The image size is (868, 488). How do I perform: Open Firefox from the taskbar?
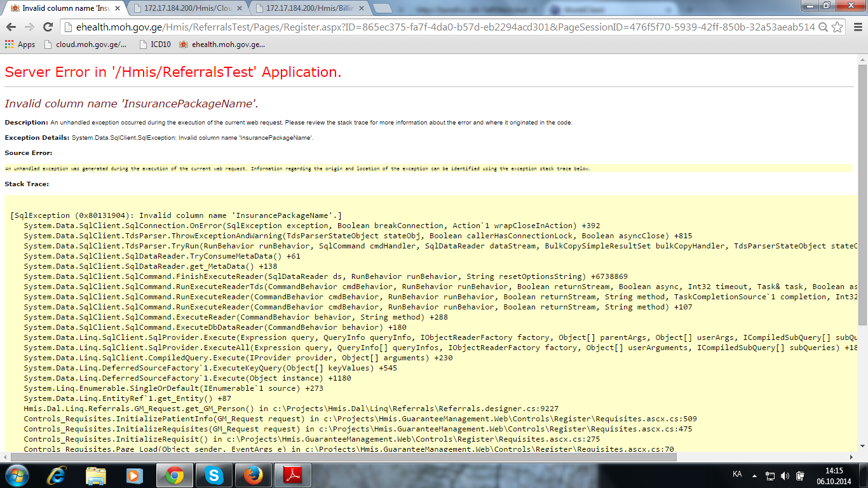254,475
